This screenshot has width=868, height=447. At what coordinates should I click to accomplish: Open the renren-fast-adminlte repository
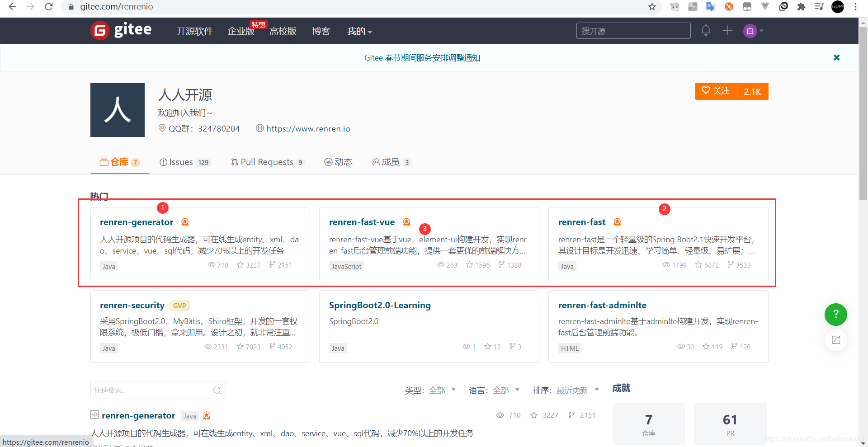[602, 305]
